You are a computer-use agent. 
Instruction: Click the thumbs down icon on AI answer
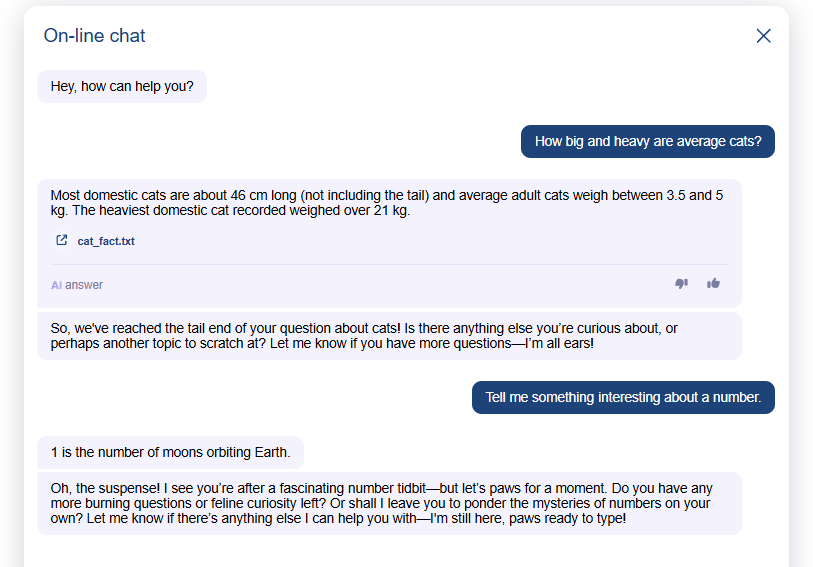click(681, 284)
